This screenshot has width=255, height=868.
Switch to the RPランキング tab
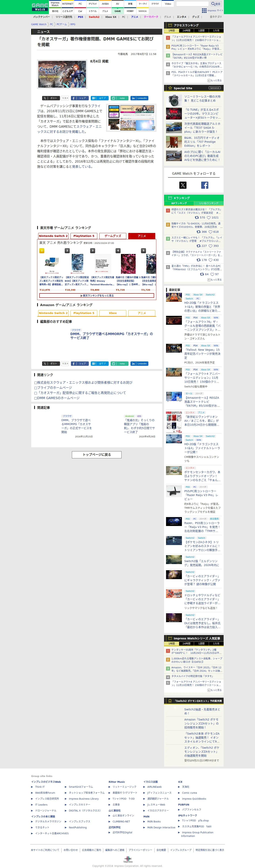(179, 203)
